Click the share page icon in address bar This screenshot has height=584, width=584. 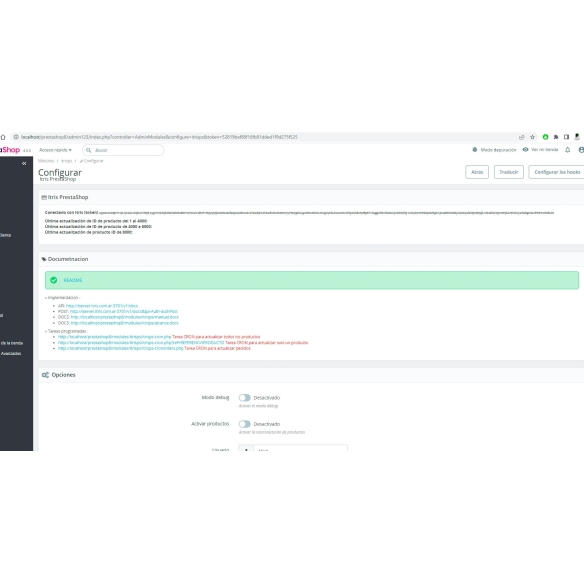522,137
